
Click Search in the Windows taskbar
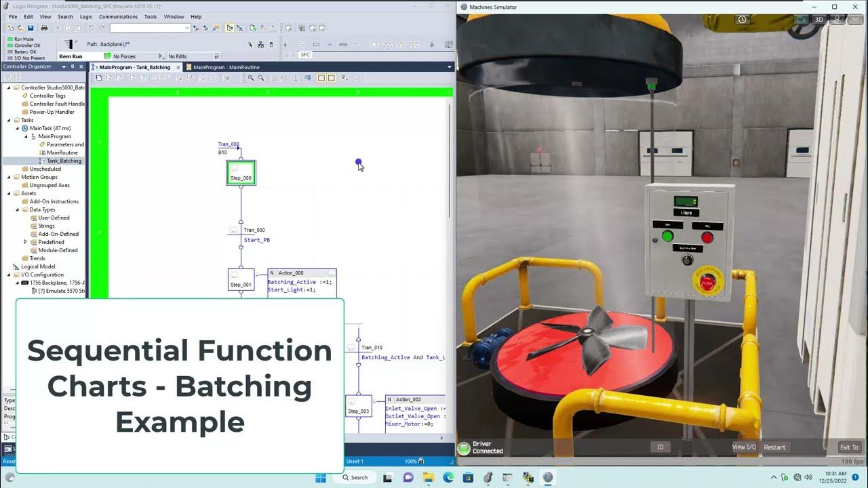click(355, 477)
